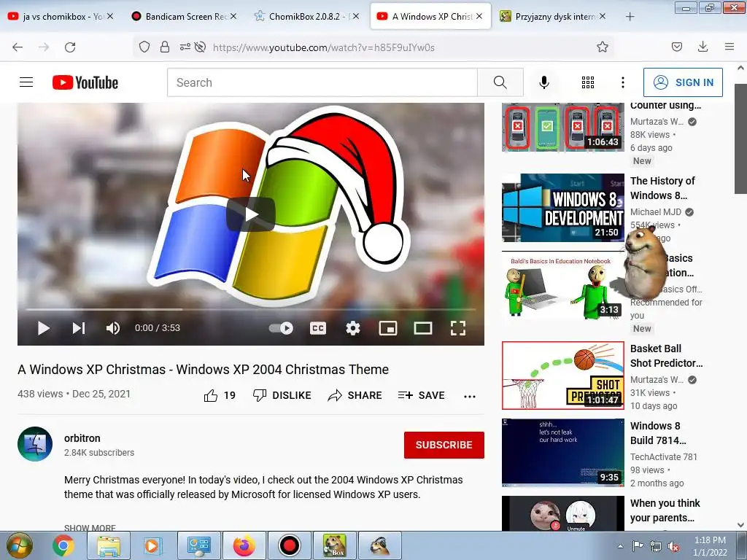Reload the current page
The width and height of the screenshot is (747, 560).
[x=70, y=47]
